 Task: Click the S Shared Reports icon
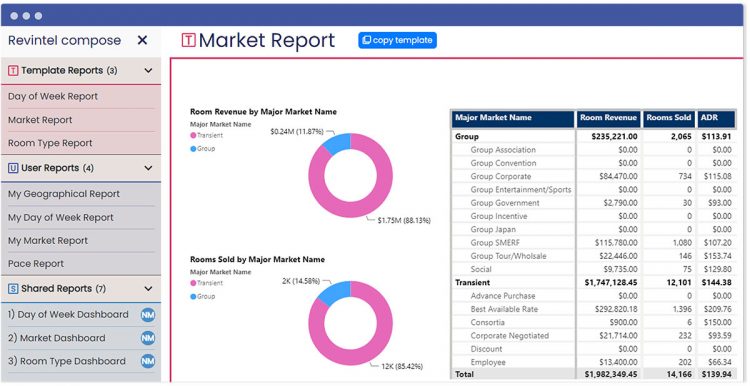[13, 288]
